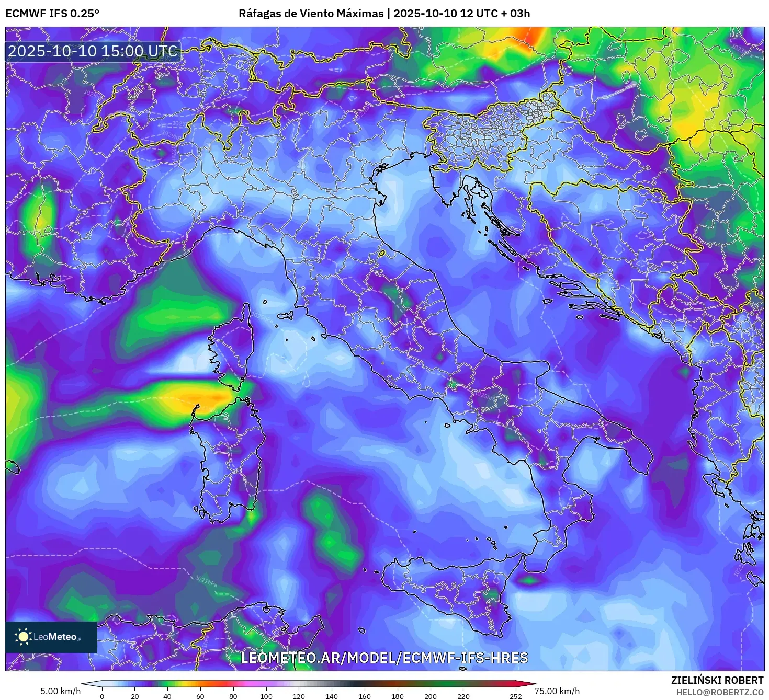Open the LEOMETEO.AR/MODEL/ECMWF-IFS-HRES link
Viewport: 769px width, 700px height.
384,658
